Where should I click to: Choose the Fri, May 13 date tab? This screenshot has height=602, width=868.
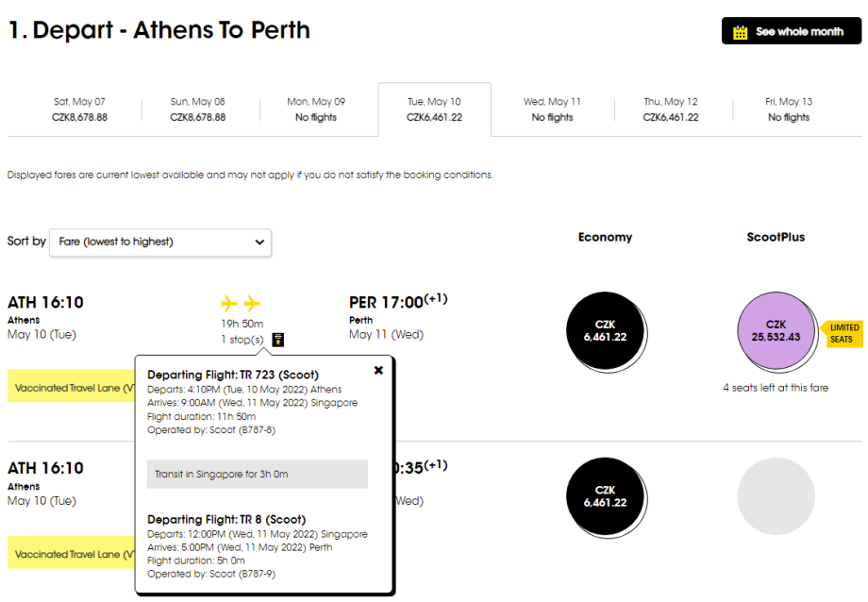[x=789, y=109]
